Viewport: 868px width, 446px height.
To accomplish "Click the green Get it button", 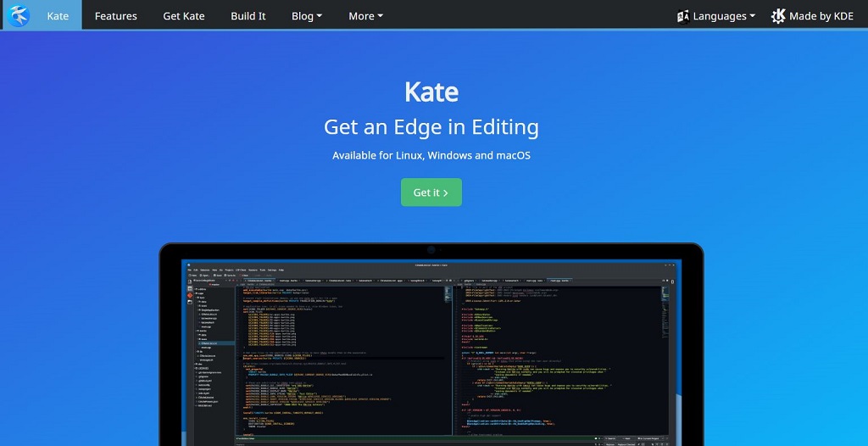I will (x=431, y=192).
